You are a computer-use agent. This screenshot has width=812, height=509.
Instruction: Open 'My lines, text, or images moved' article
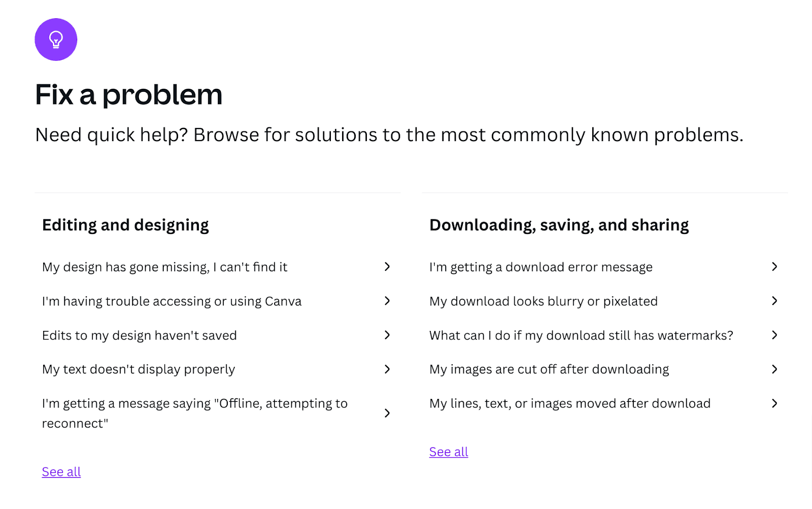pos(569,403)
